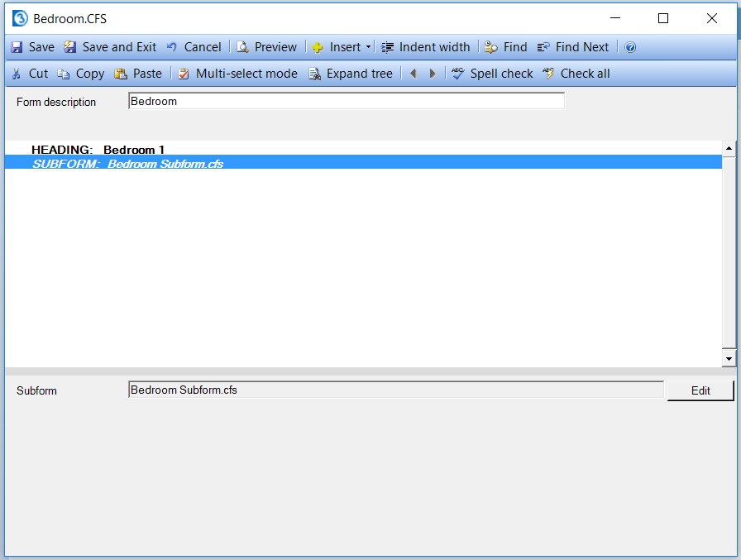741x560 pixels.
Task: Click Find Next
Action: click(573, 47)
